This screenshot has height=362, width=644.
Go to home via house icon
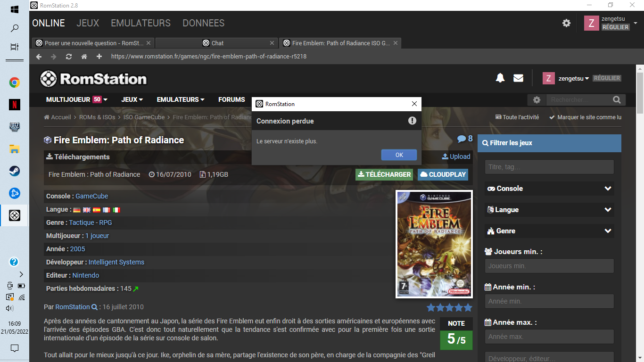(x=84, y=57)
